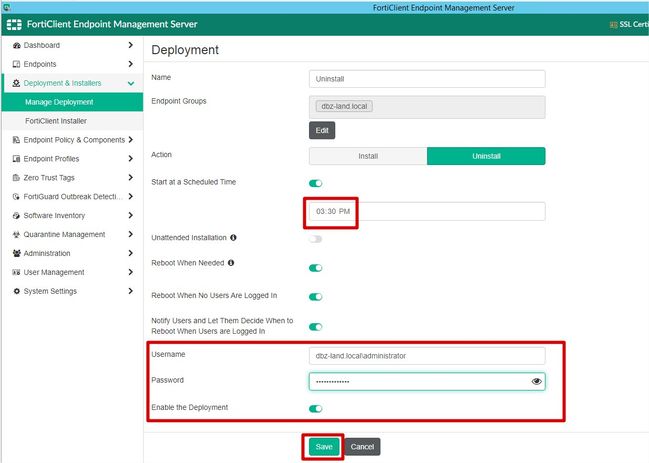Click the scheduled time field 03:30 PM
This screenshot has width=649, height=463.
click(427, 211)
